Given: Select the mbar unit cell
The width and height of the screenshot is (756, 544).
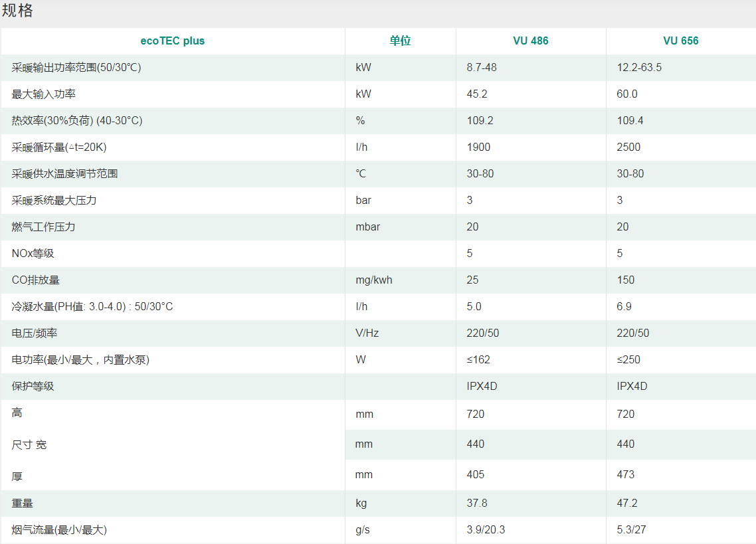Looking at the screenshot, I should pyautogui.click(x=368, y=227).
